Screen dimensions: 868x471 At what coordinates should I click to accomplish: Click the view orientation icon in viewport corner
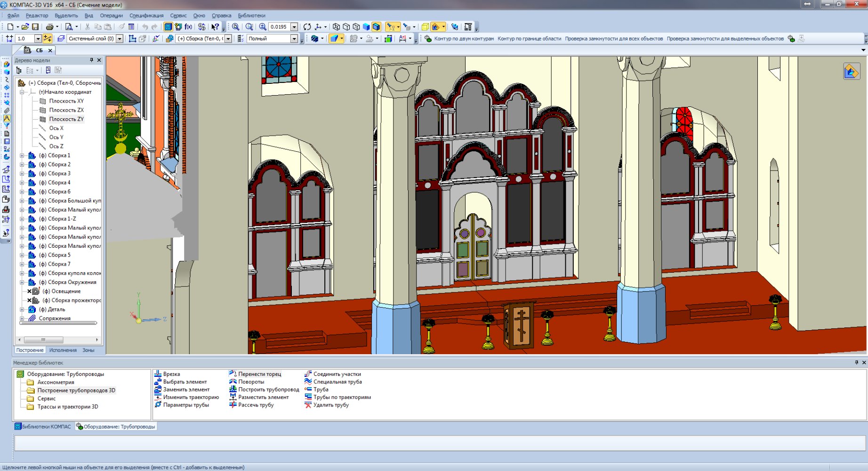[852, 72]
